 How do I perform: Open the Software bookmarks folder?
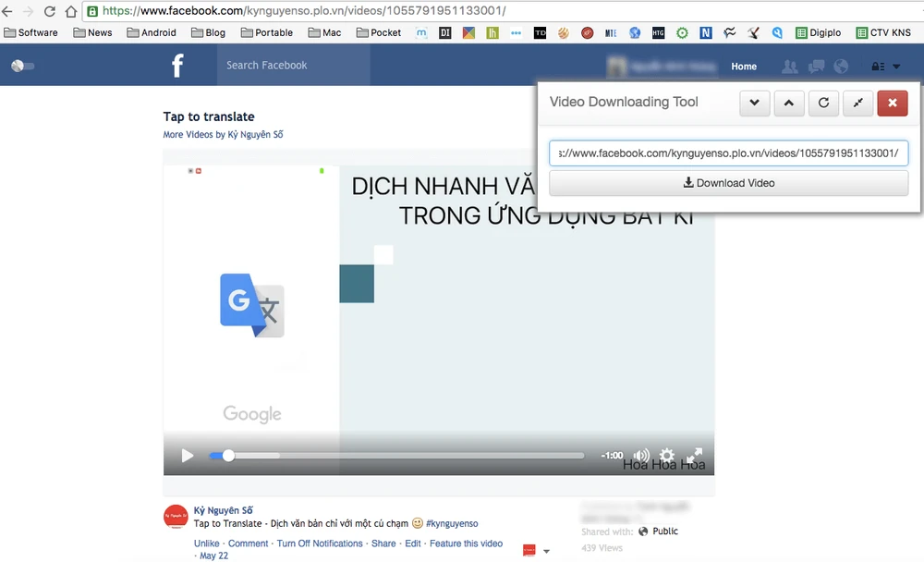pyautogui.click(x=31, y=32)
